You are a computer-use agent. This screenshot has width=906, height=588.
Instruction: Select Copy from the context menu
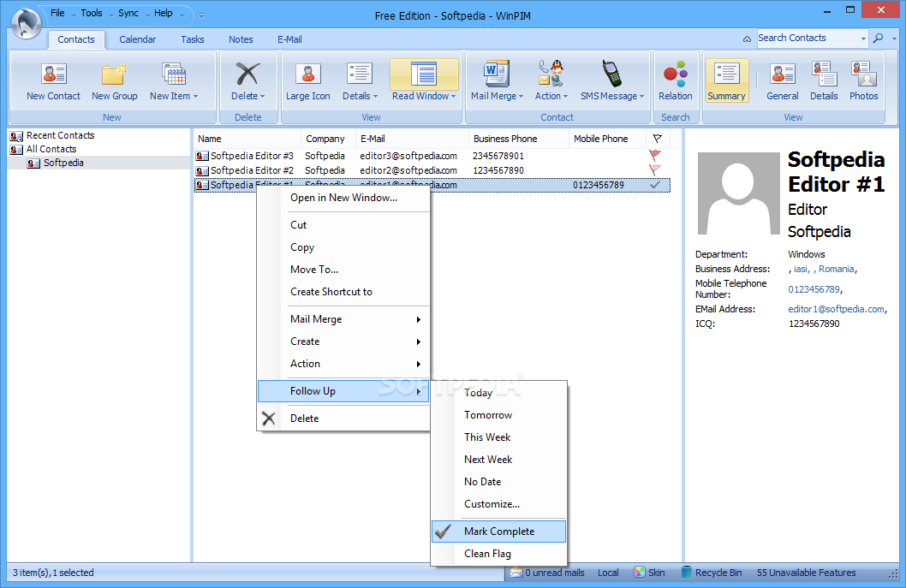[x=343, y=247]
